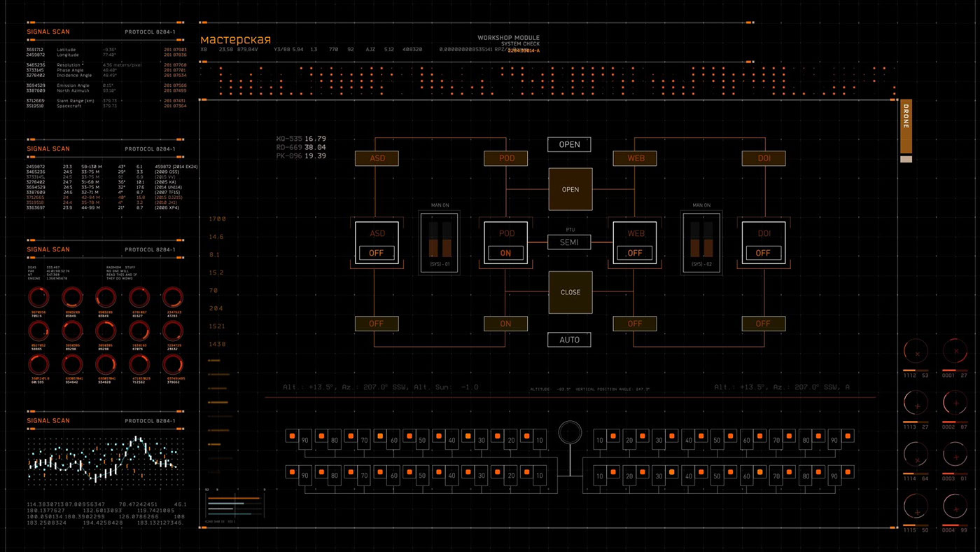The image size is (980, 552).
Task: Click the top WEB label button
Action: pyautogui.click(x=635, y=158)
